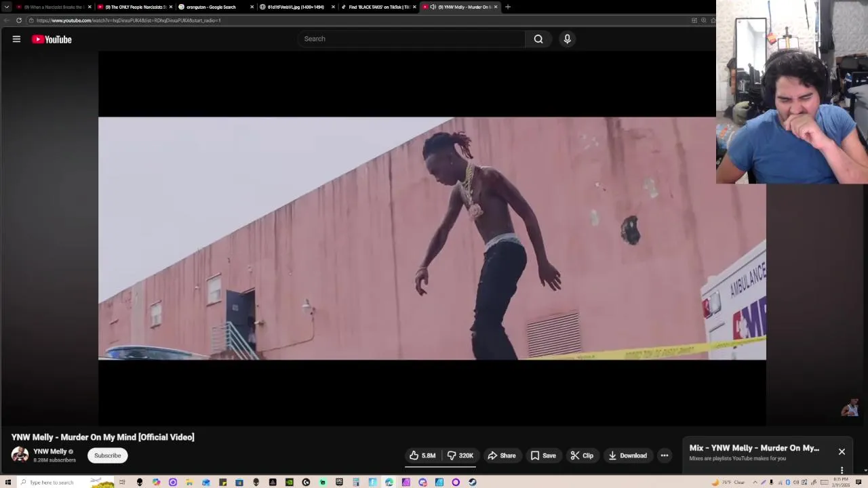868x488 pixels.
Task: Click the Mix - YNW Melly playlist title
Action: pos(754,448)
